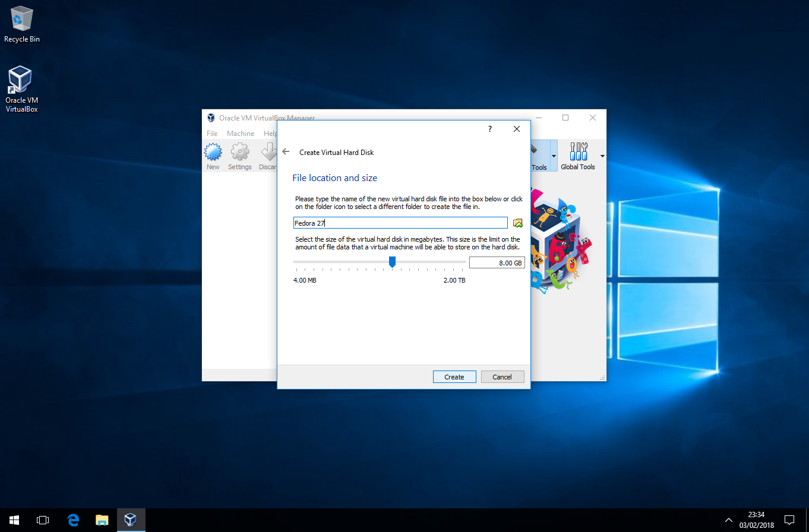
Task: Open Settings in the VirtualBox Manager toolbar
Action: 240,157
